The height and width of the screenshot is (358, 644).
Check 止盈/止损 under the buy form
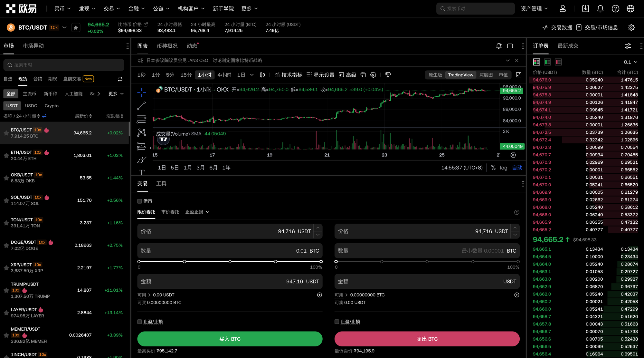click(x=140, y=322)
